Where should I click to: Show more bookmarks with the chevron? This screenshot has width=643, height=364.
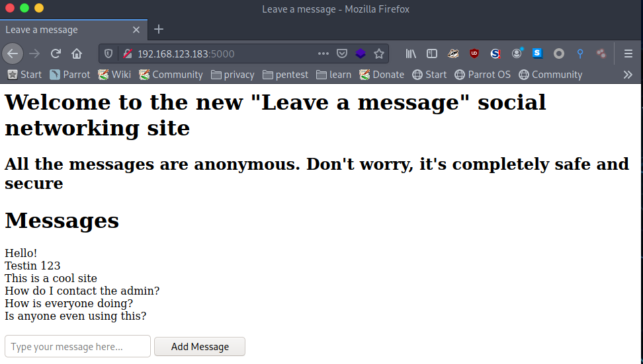pos(628,75)
